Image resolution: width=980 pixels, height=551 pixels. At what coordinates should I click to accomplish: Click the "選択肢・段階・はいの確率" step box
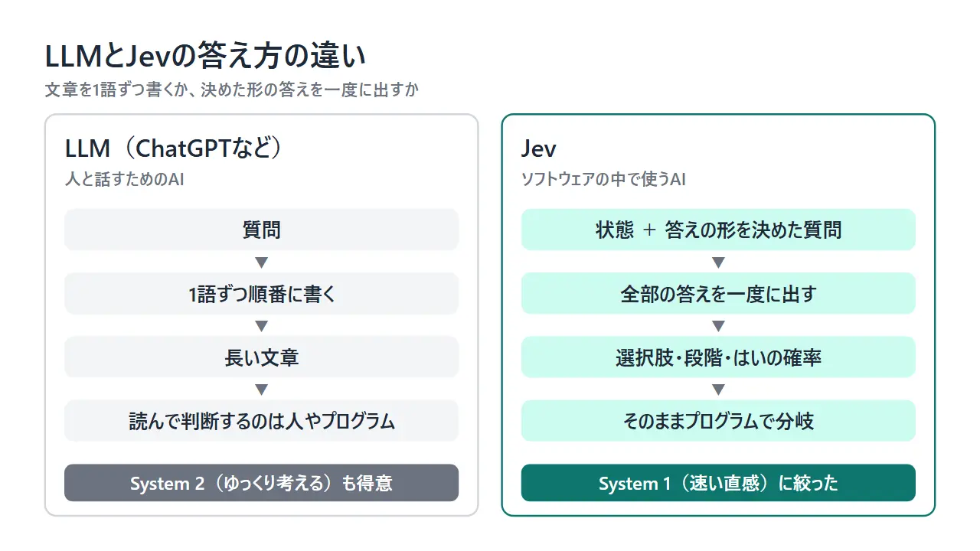[x=718, y=357]
